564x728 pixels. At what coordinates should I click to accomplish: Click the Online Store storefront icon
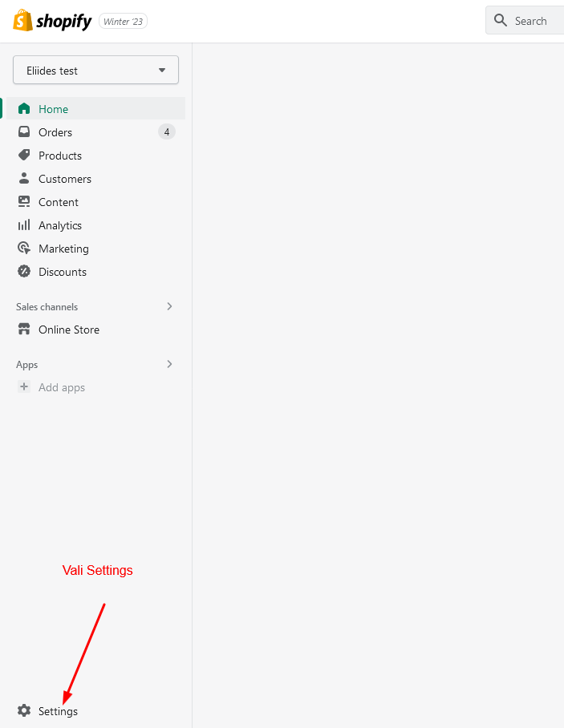click(x=24, y=330)
